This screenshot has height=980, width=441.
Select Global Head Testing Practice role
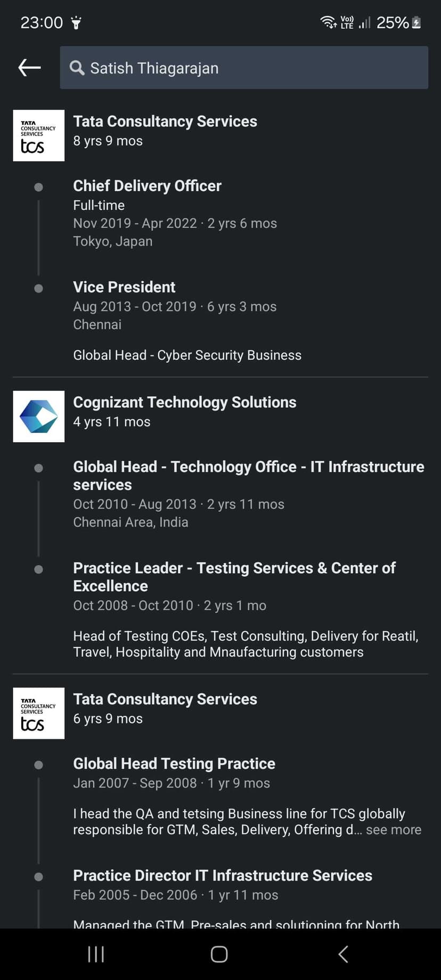click(x=174, y=764)
